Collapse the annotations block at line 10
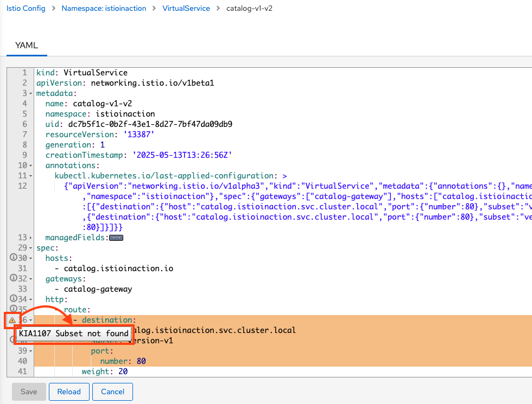Screen dimensions: 532x404 (30, 166)
